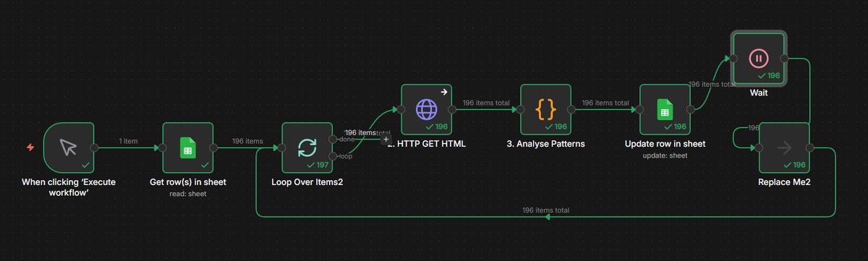868x261 pixels.
Task: Click the 'Get row(s) in sheet' label
Action: tap(187, 182)
